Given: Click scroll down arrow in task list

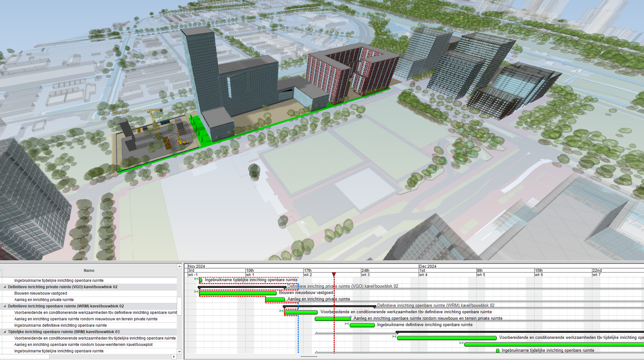Looking at the screenshot, I should [179, 352].
